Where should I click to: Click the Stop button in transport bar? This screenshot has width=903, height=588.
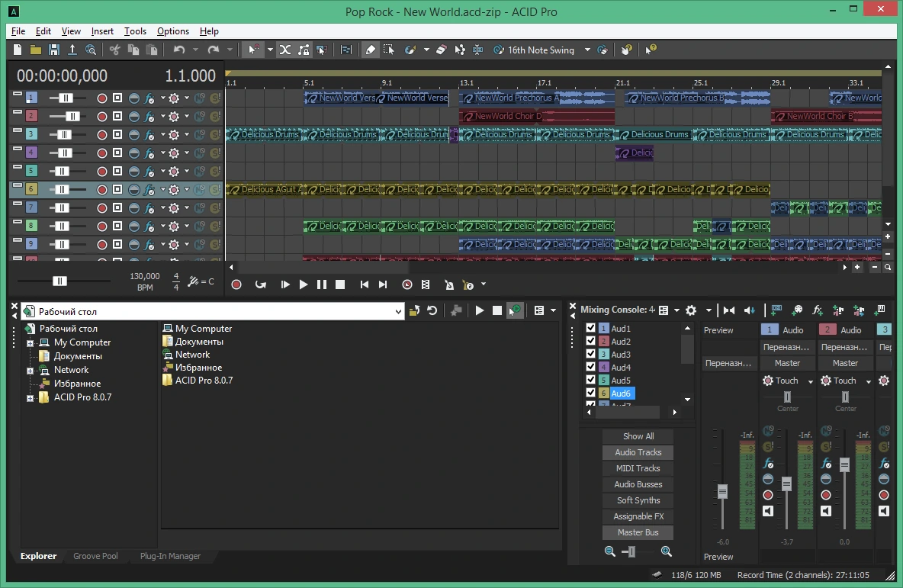coord(340,284)
